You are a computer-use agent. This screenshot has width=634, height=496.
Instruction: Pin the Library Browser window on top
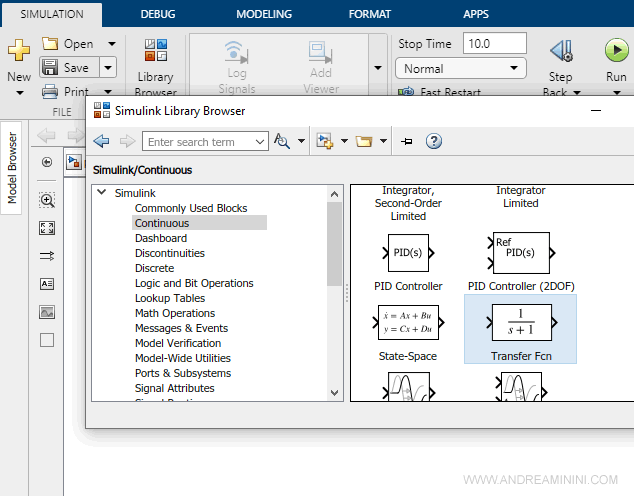406,141
